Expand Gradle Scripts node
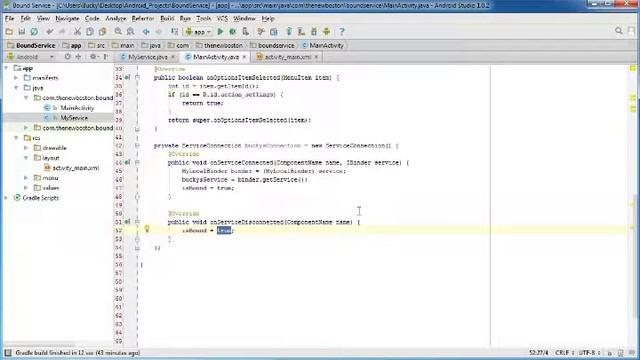This screenshot has height=360, width=640. (x=7, y=198)
